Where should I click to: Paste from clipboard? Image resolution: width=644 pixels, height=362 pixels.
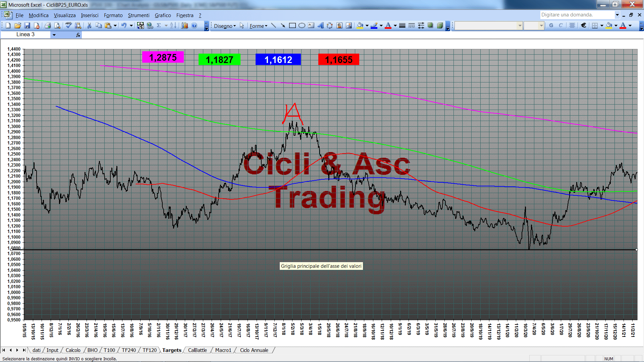108,25
